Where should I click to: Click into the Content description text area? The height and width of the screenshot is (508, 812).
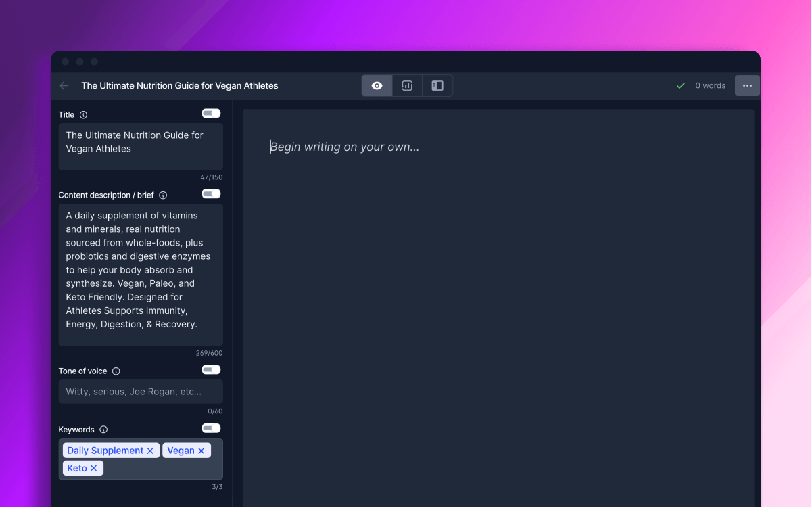point(141,275)
